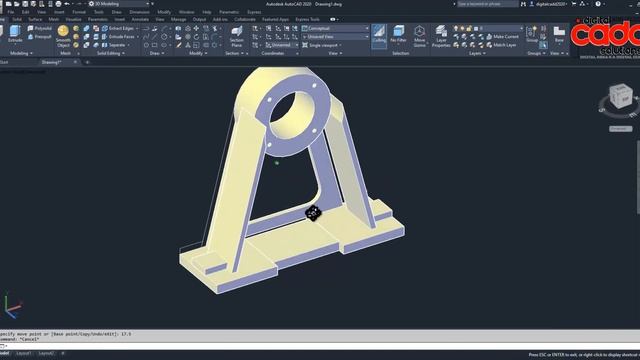This screenshot has height=360, width=640.
Task: Click the ViewCube in the viewport
Action: [x=621, y=96]
